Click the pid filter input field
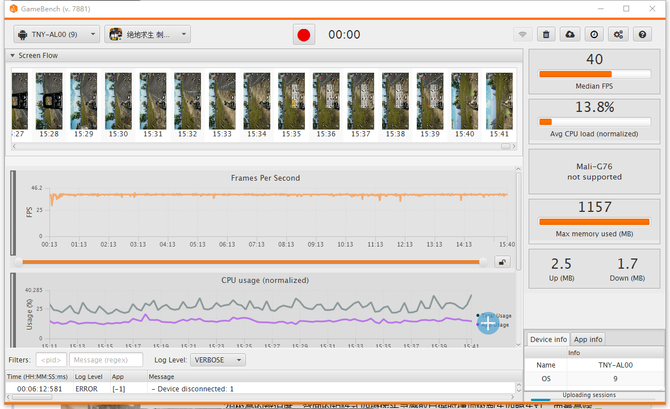The height and width of the screenshot is (409, 670). [50, 359]
